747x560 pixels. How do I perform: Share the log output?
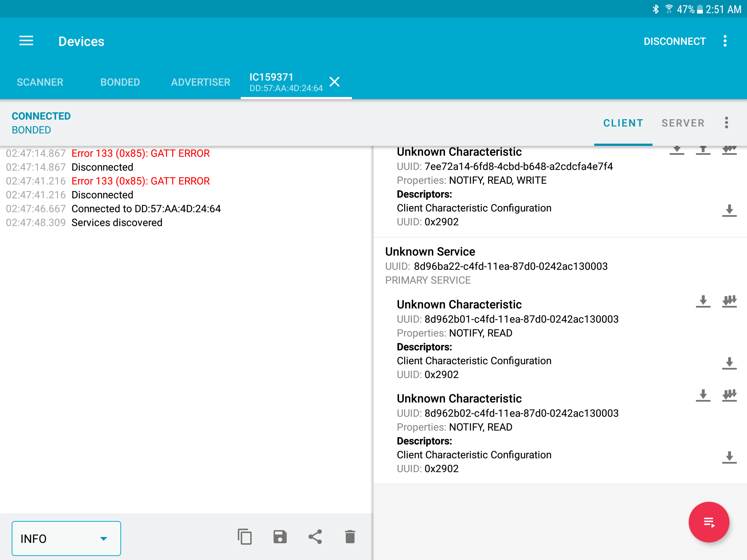(315, 537)
